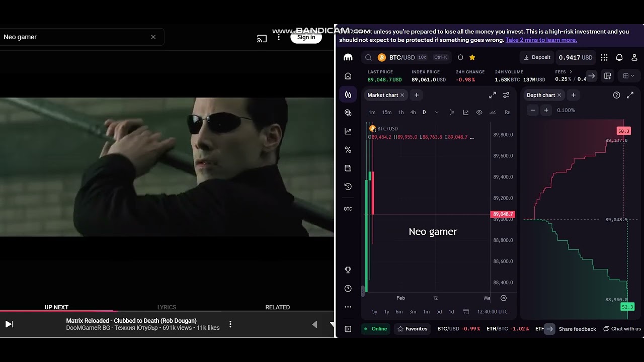
Task: Open the chart indicators icon
Action: tap(466, 112)
